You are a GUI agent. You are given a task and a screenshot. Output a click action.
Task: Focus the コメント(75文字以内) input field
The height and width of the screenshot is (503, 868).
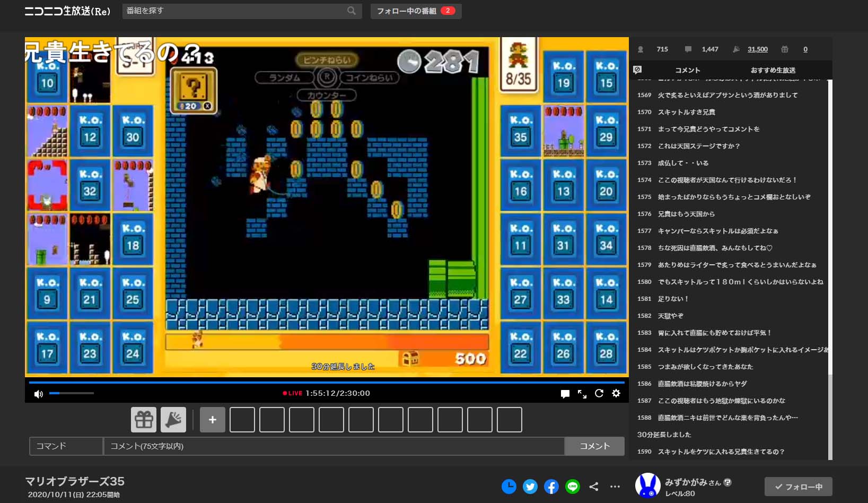(334, 446)
